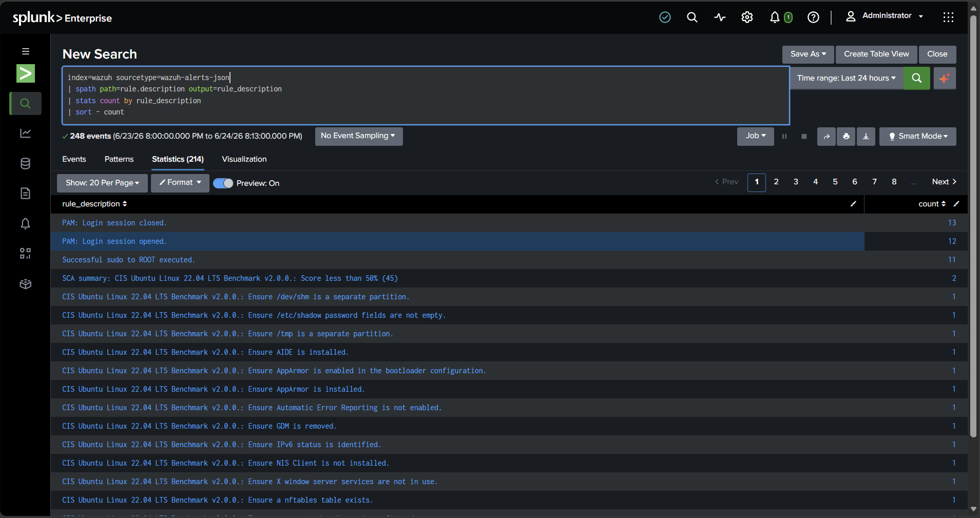Click Create Table View button
Image resolution: width=980 pixels, height=518 pixels.
pos(876,54)
